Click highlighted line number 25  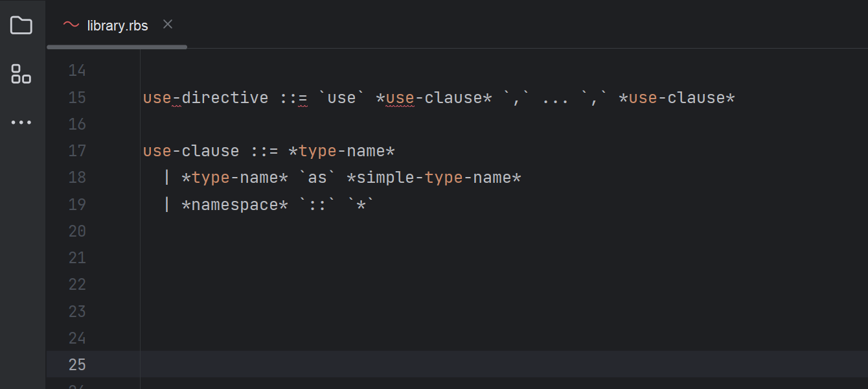coord(77,364)
